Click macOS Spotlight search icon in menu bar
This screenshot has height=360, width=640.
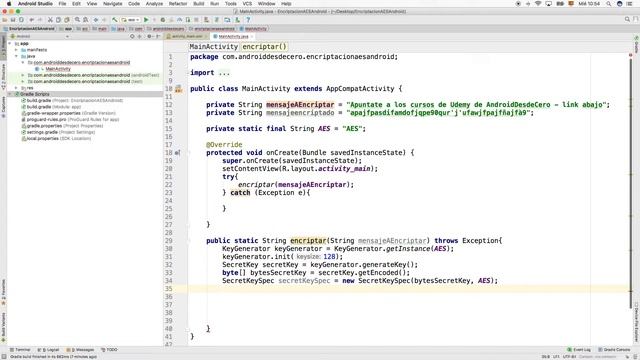click(x=609, y=4)
